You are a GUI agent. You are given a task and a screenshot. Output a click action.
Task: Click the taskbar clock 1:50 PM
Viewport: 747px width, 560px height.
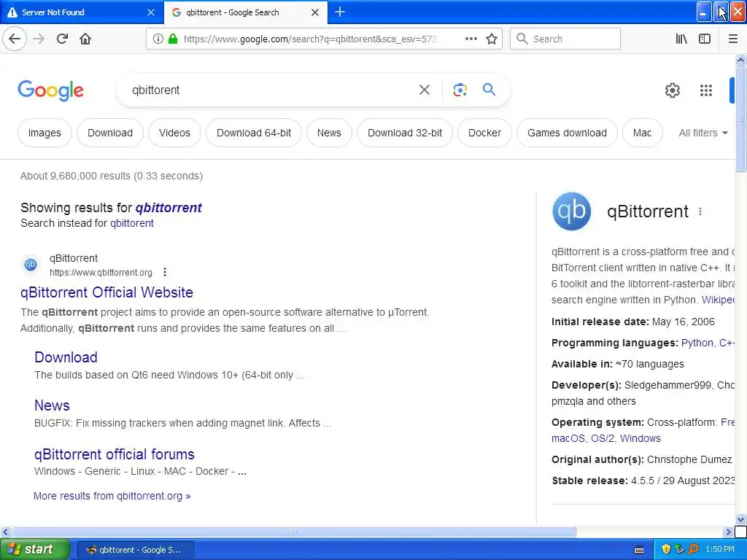click(x=720, y=549)
